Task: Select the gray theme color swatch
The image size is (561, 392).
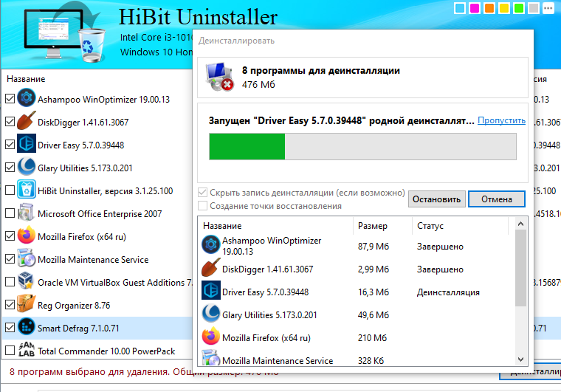Action: click(x=534, y=8)
